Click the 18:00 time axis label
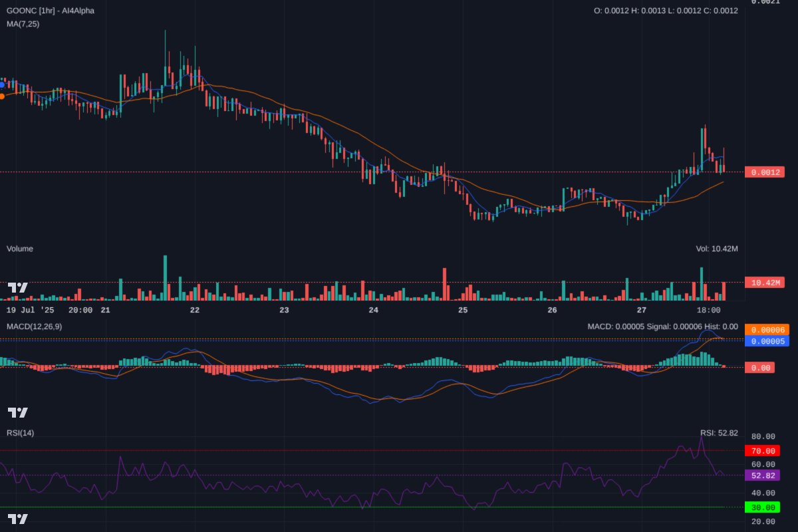Image resolution: width=798 pixels, height=532 pixels. (709, 310)
